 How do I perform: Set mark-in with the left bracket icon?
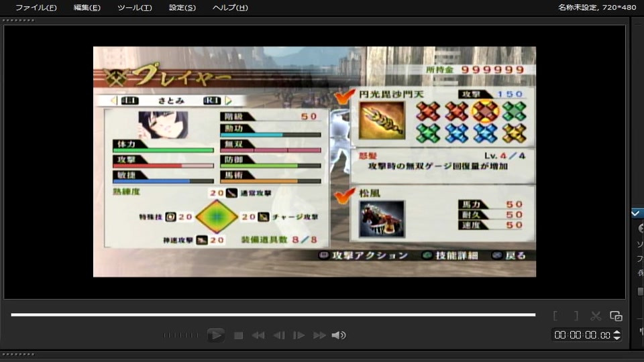[x=555, y=316]
